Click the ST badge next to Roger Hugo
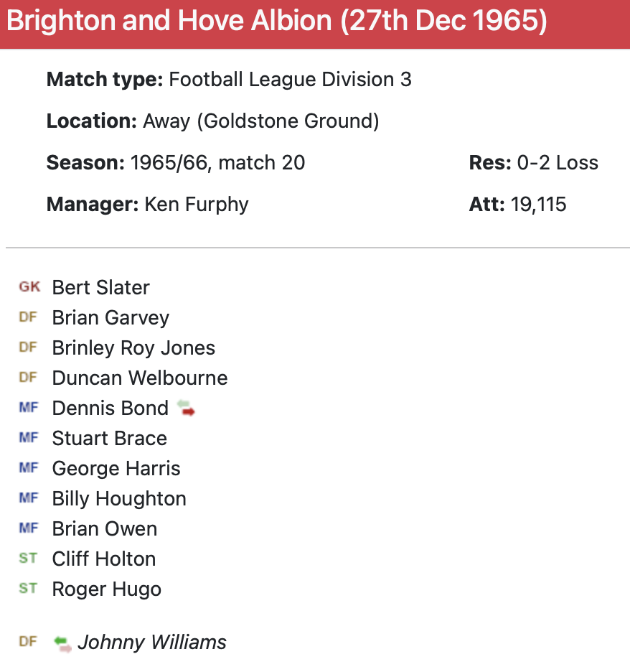 tap(28, 589)
